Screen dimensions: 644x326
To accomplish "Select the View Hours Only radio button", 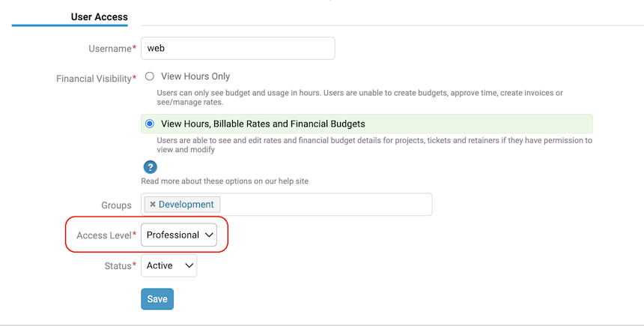I will tap(150, 76).
